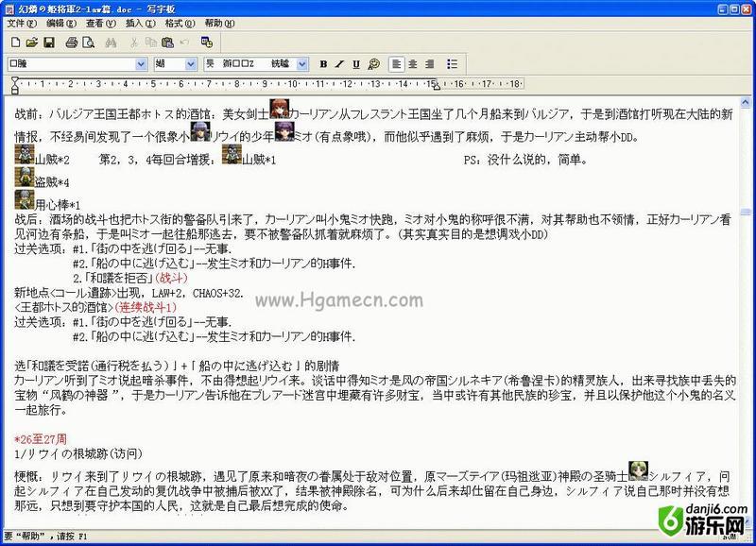Center-align the paragraph text
This screenshot has height=546, width=756.
click(413, 64)
